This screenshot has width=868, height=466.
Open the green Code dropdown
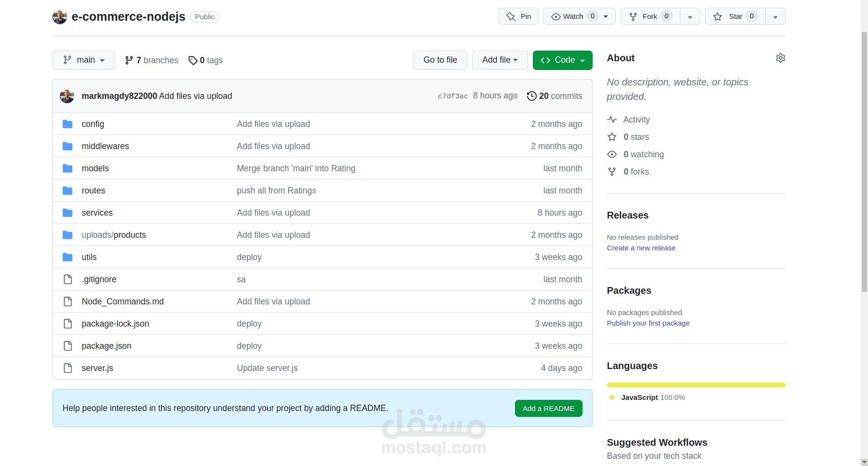[x=563, y=60]
